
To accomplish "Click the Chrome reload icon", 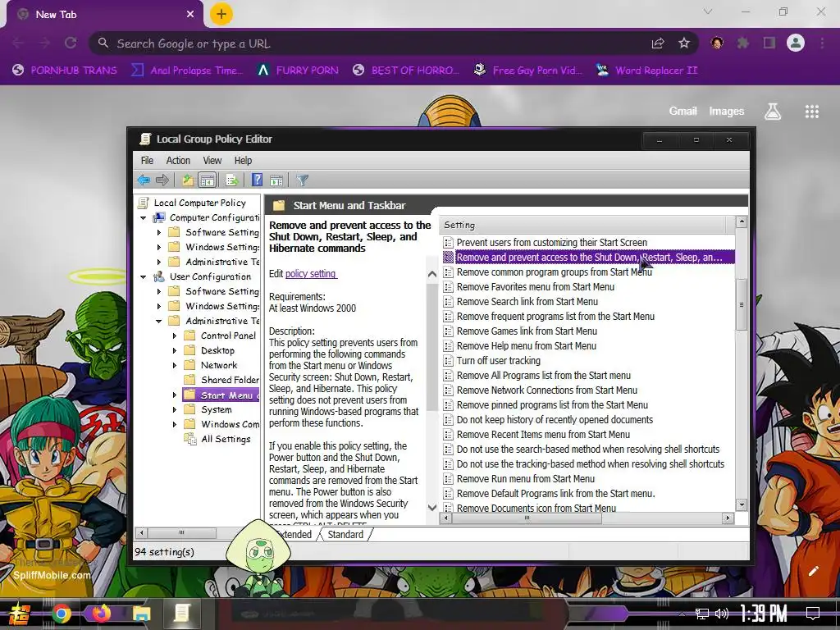I will click(x=71, y=43).
